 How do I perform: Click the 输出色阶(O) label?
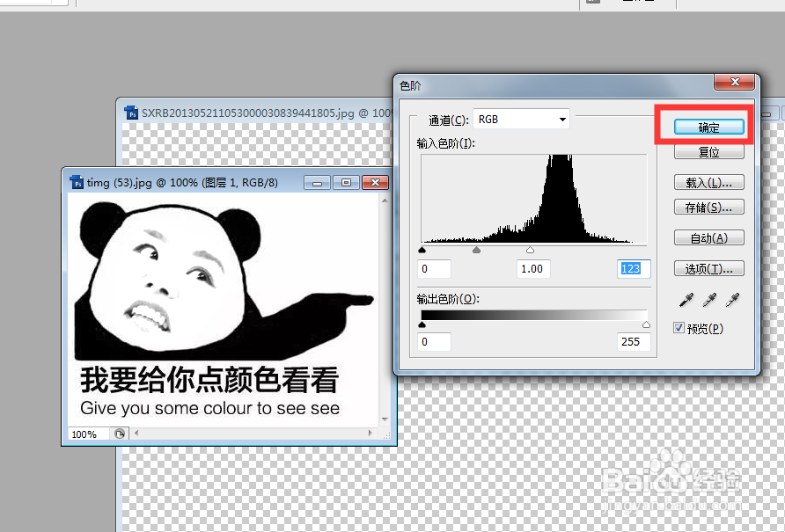448,299
